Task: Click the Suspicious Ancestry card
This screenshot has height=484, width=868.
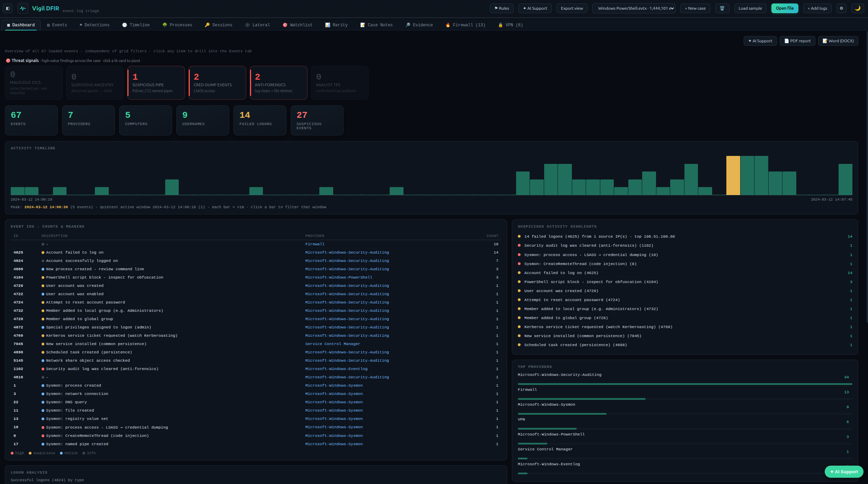Action: tap(95, 83)
